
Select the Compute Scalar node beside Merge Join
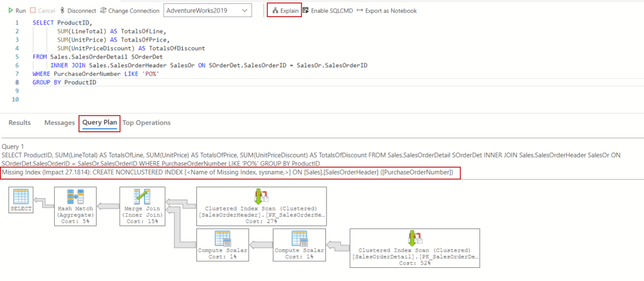(x=223, y=245)
